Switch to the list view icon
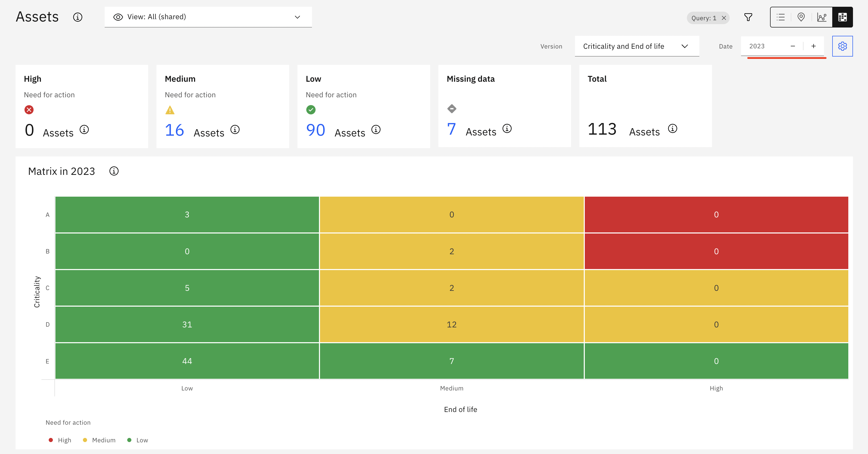This screenshot has width=868, height=454. (781, 17)
